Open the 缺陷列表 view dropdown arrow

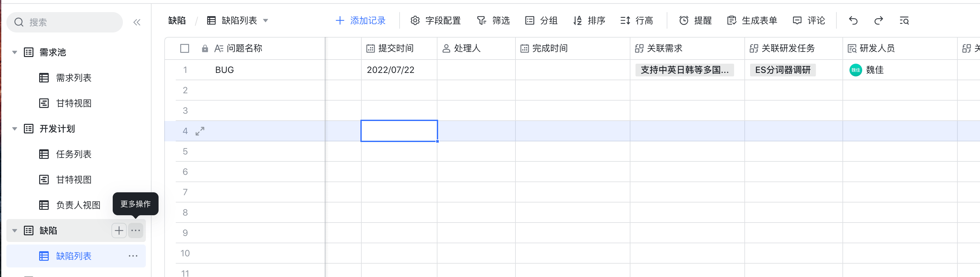pyautogui.click(x=266, y=21)
